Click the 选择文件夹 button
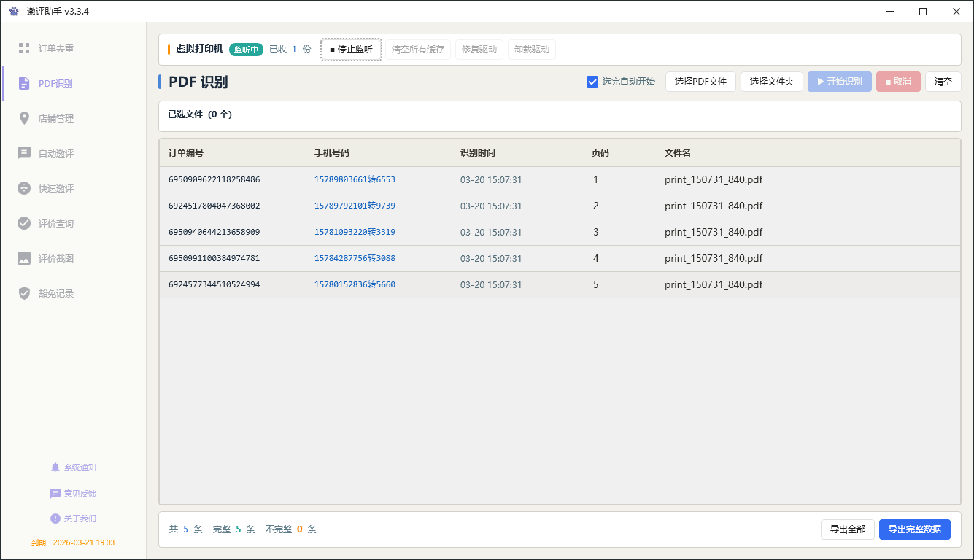 tap(772, 82)
